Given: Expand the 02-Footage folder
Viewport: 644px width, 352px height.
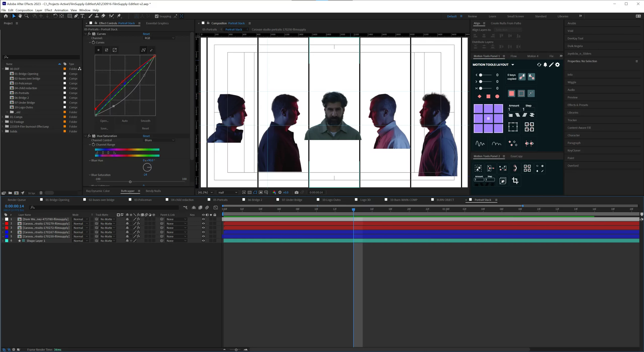Looking at the screenshot, I should pos(3,122).
